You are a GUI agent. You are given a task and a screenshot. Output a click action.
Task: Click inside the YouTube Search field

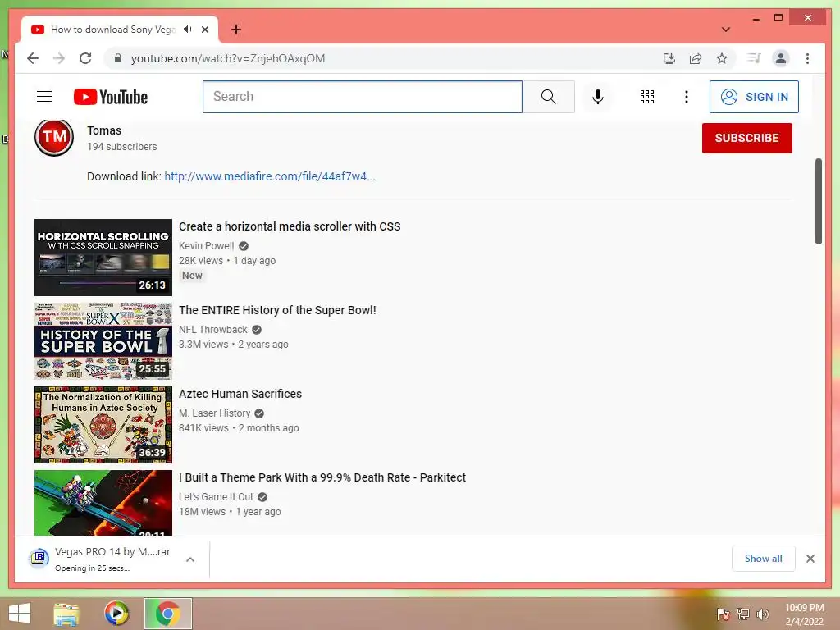(363, 97)
